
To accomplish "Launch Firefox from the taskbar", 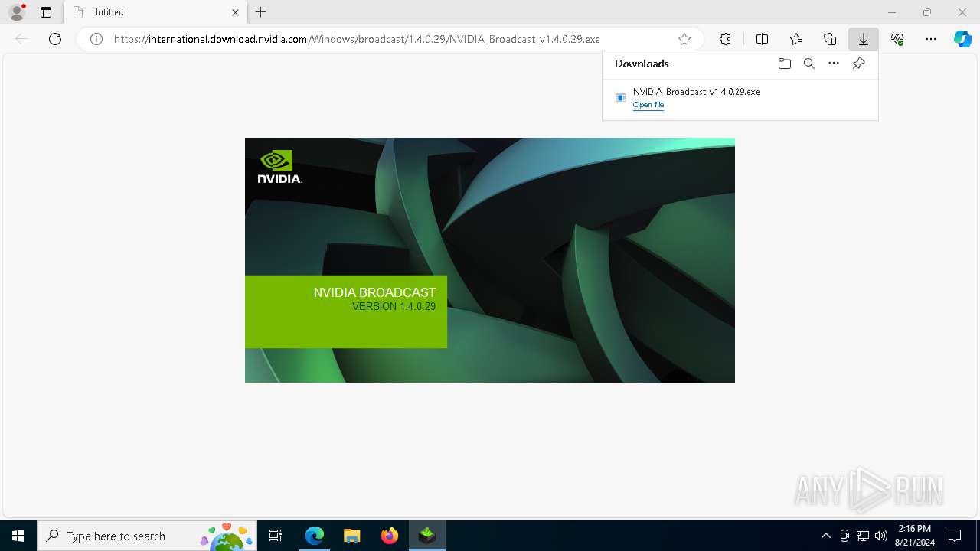I will 390,536.
